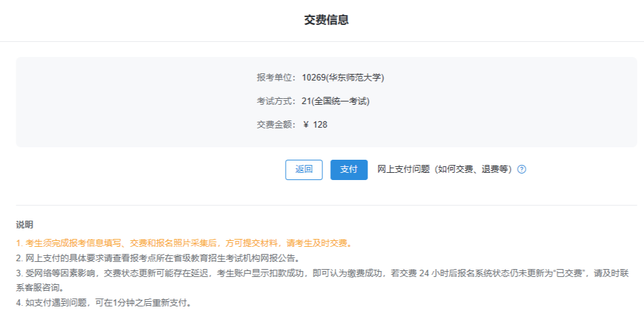The image size is (644, 328).
Task: Click the 考试方式 label
Action: 276,101
